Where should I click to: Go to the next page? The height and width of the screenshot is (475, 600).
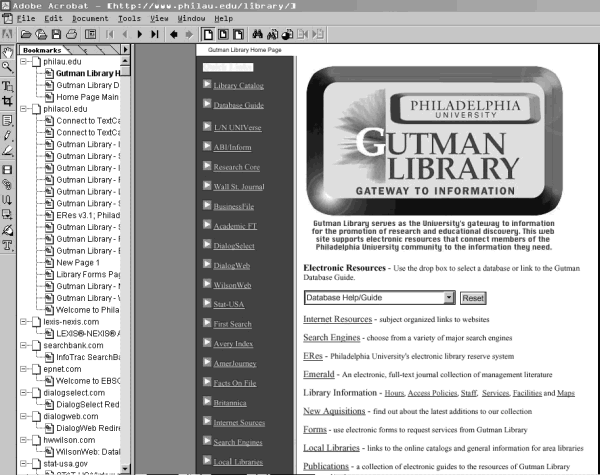point(140,34)
